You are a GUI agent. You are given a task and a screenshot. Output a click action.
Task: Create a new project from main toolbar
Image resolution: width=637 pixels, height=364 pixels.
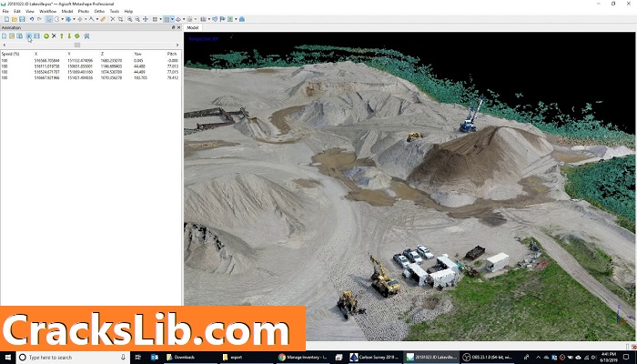coord(7,19)
